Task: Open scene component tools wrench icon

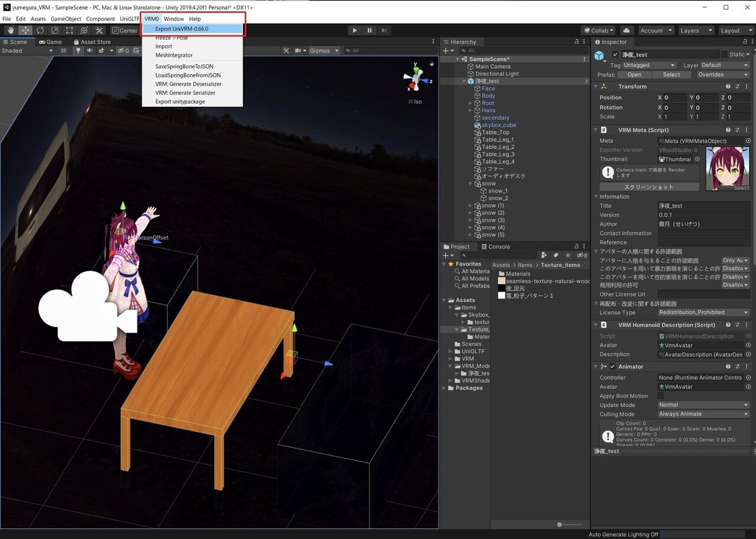Action: coord(287,50)
